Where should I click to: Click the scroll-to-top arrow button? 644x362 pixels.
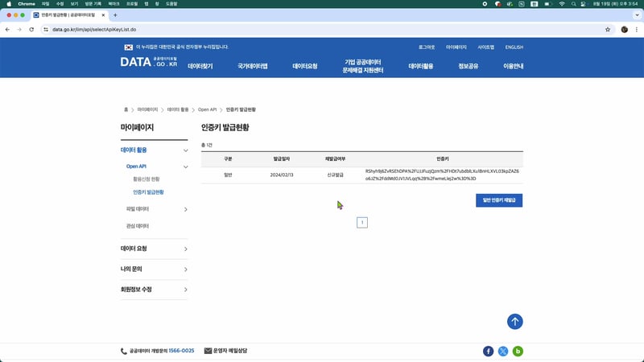coord(515,321)
